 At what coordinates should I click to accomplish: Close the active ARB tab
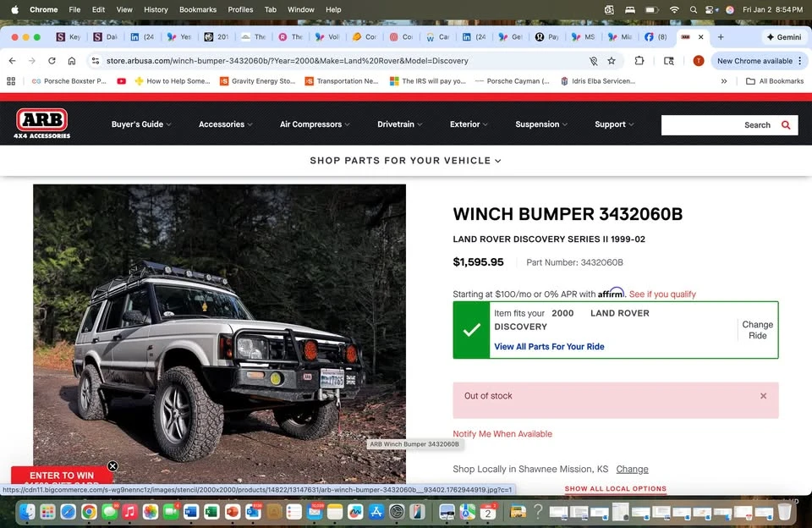click(x=700, y=36)
